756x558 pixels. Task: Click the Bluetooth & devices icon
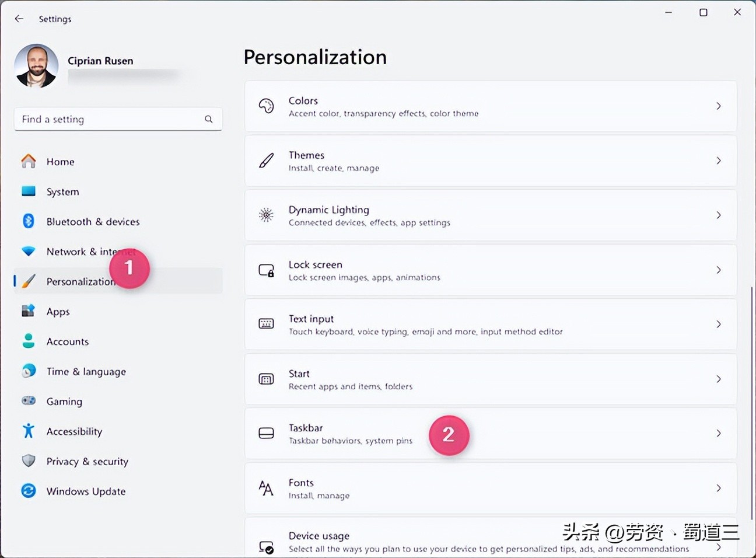click(28, 221)
